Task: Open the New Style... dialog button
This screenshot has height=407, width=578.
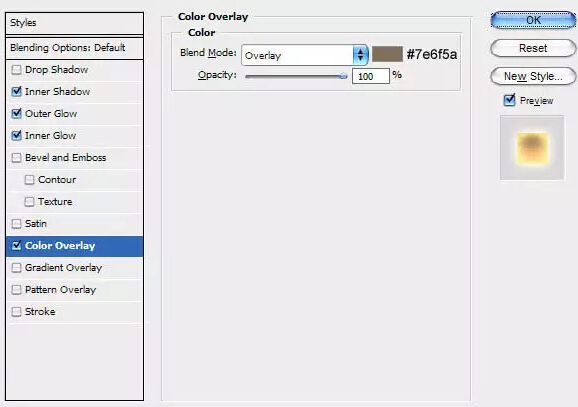Action: pos(533,76)
